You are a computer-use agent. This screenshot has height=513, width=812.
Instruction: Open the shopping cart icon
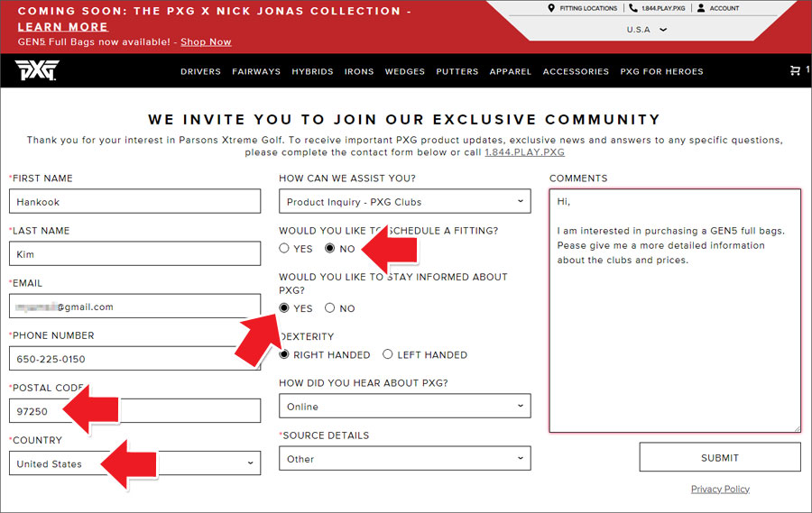(x=795, y=70)
